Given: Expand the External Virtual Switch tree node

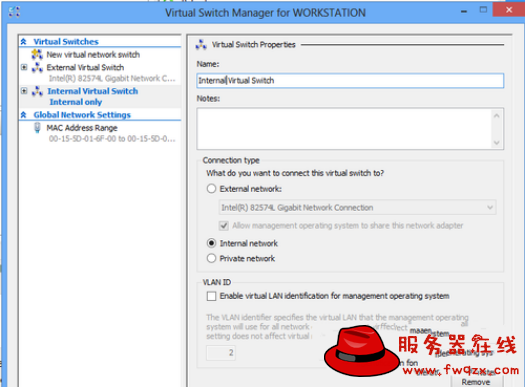Looking at the screenshot, I should pyautogui.click(x=24, y=67).
